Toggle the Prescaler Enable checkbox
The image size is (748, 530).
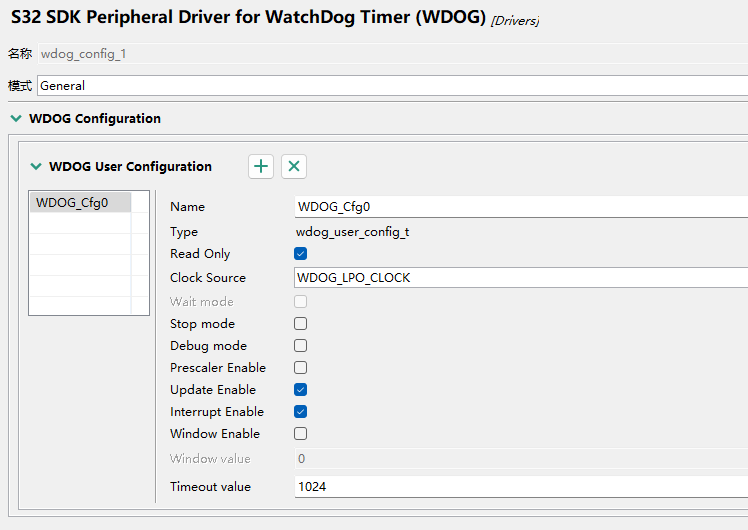(x=300, y=368)
